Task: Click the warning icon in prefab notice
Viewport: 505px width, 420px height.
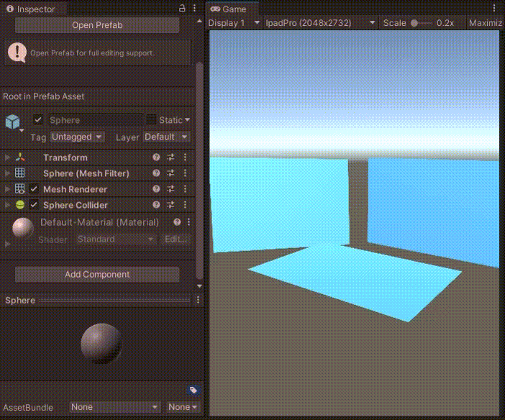Action: (17, 52)
